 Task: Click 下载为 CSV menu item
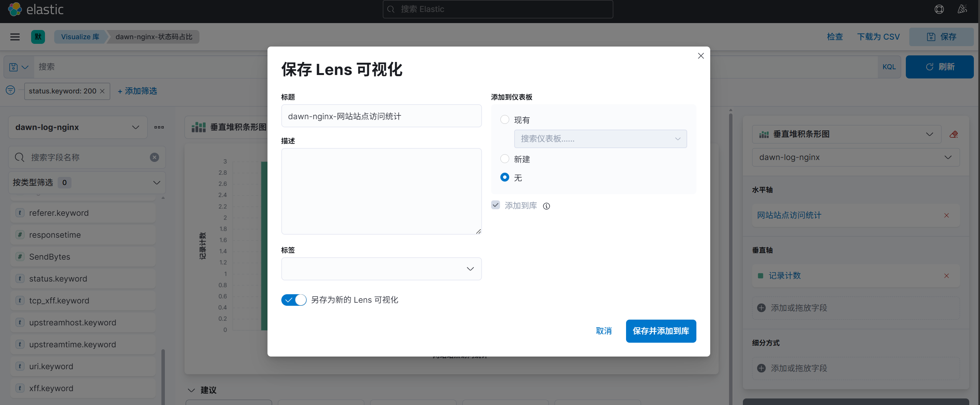click(879, 37)
